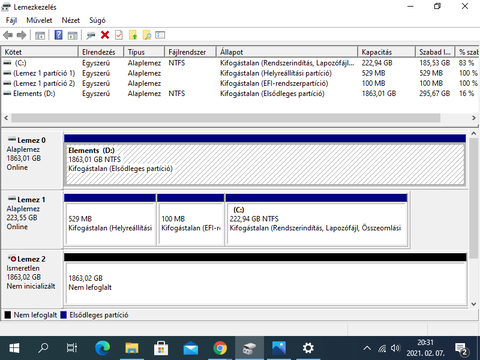Image resolution: width=480 pixels, height=360 pixels.
Task: Select the Lemez 0 disk label panel
Action: coord(32,161)
